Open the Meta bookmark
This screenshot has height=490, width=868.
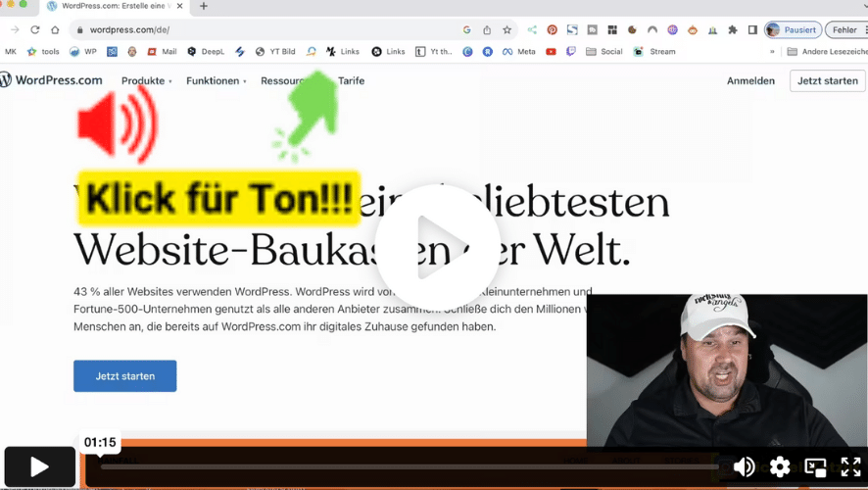click(x=518, y=52)
